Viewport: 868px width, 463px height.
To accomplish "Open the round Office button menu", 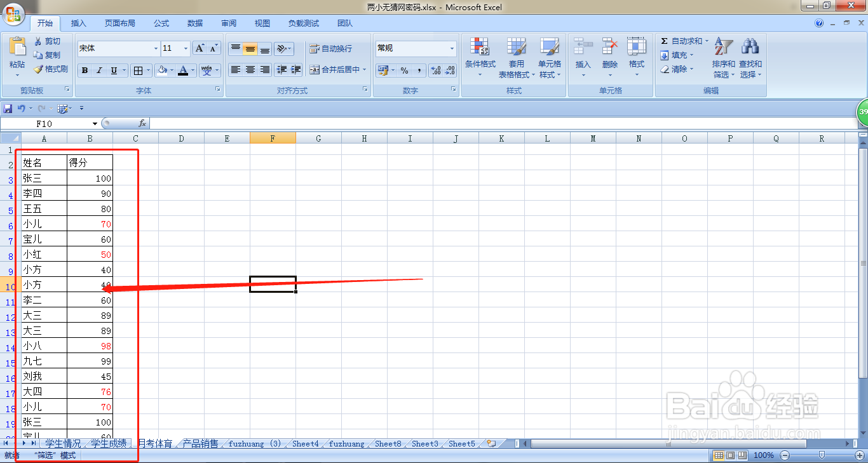I will [13, 13].
